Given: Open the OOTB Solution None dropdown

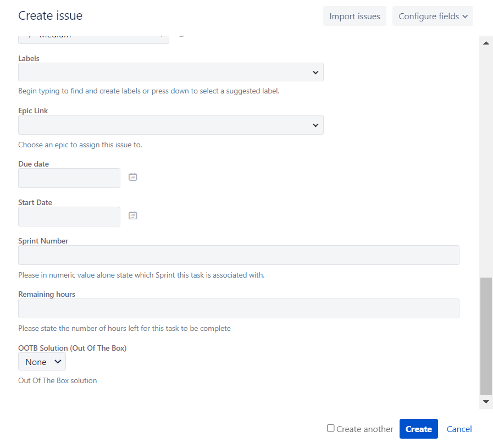Looking at the screenshot, I should 42,362.
